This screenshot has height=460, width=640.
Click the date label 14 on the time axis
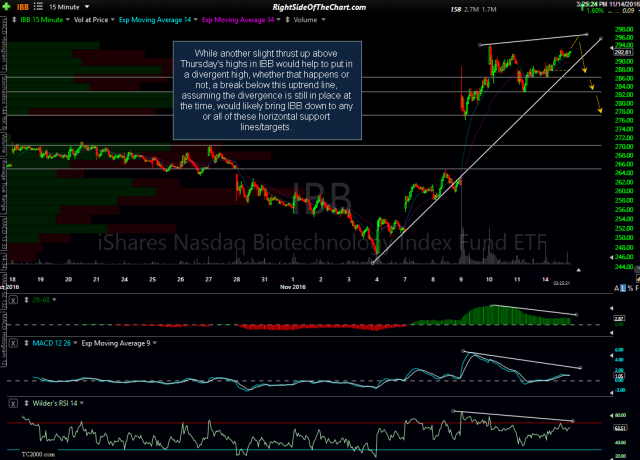coord(545,280)
